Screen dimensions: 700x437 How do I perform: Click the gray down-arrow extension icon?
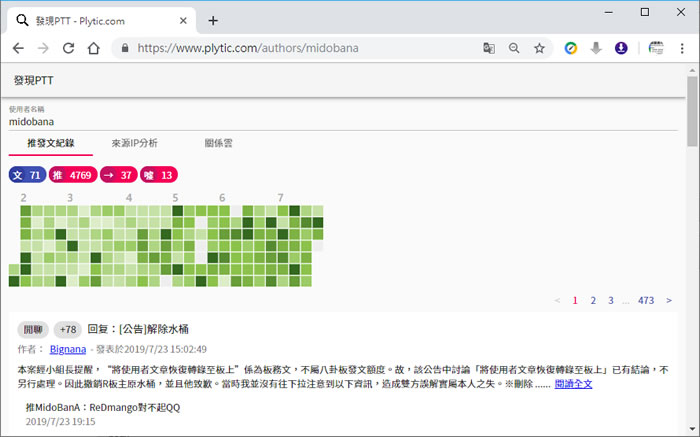click(x=596, y=48)
